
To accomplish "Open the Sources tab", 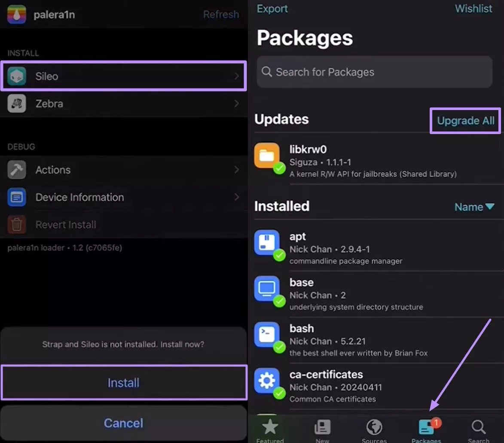I will coord(374,428).
